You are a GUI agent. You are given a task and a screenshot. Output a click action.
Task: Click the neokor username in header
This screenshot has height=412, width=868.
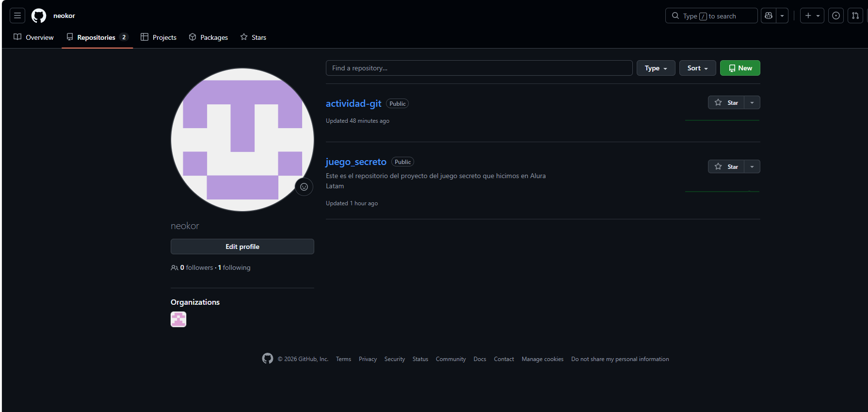(64, 16)
